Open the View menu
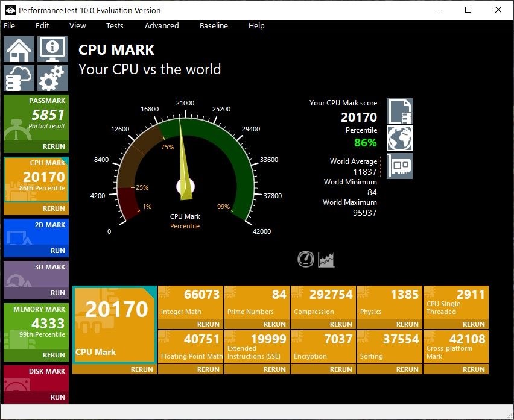Viewport: 514px width, 420px height. click(x=77, y=25)
